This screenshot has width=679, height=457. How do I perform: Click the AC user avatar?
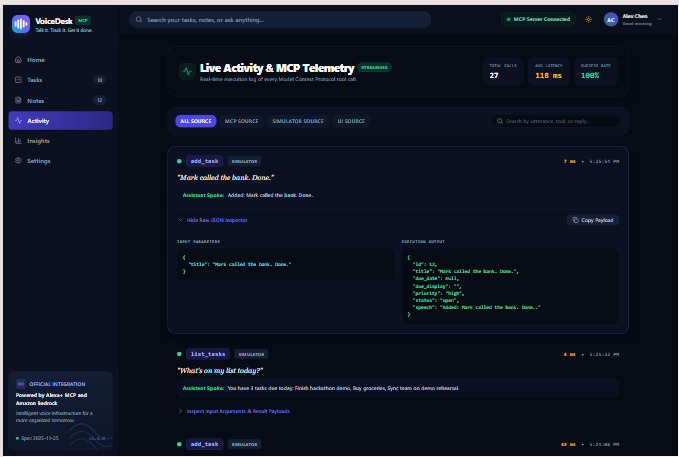(611, 19)
